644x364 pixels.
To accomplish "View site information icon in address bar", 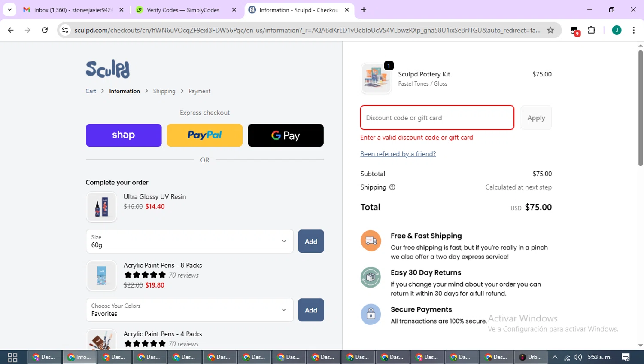I will point(65,30).
